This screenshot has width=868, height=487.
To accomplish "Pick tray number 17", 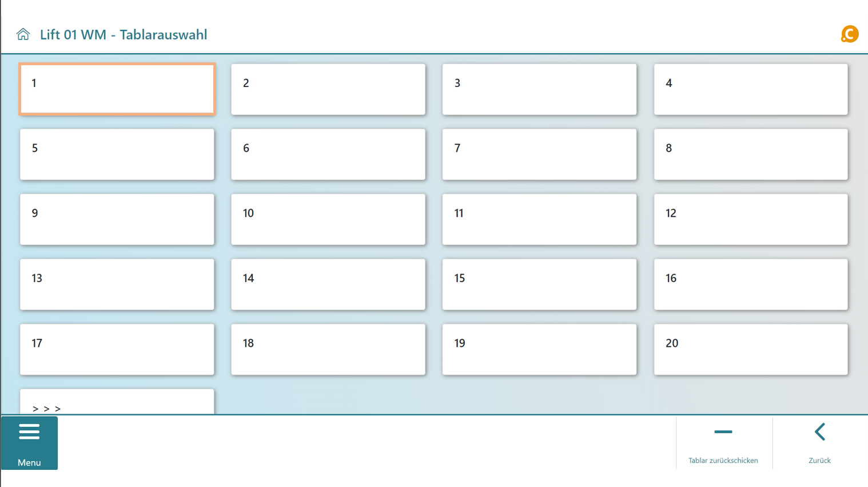I will 117,350.
